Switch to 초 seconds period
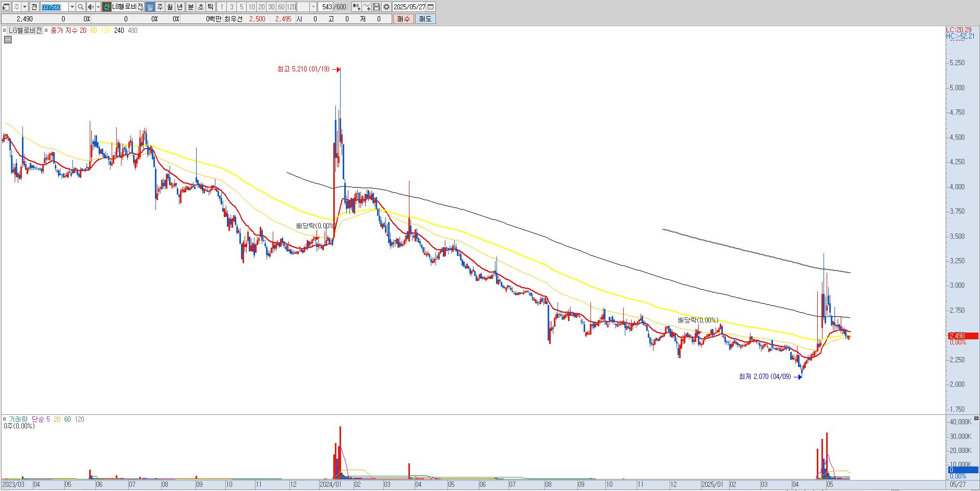980x491 pixels. tap(201, 7)
